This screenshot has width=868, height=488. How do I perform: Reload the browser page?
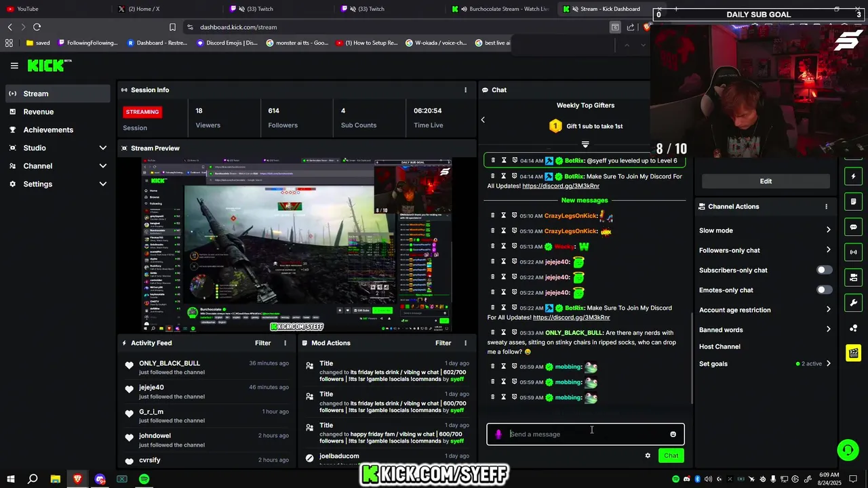(x=37, y=27)
